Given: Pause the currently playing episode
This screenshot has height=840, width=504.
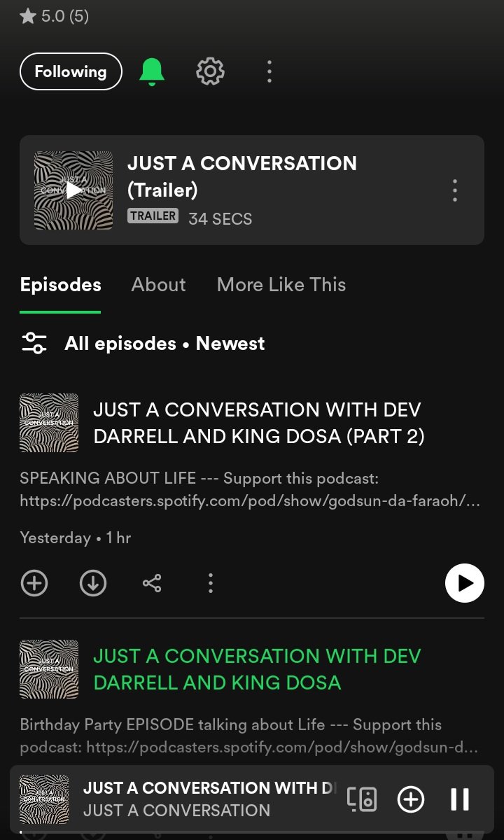Looking at the screenshot, I should point(460,799).
